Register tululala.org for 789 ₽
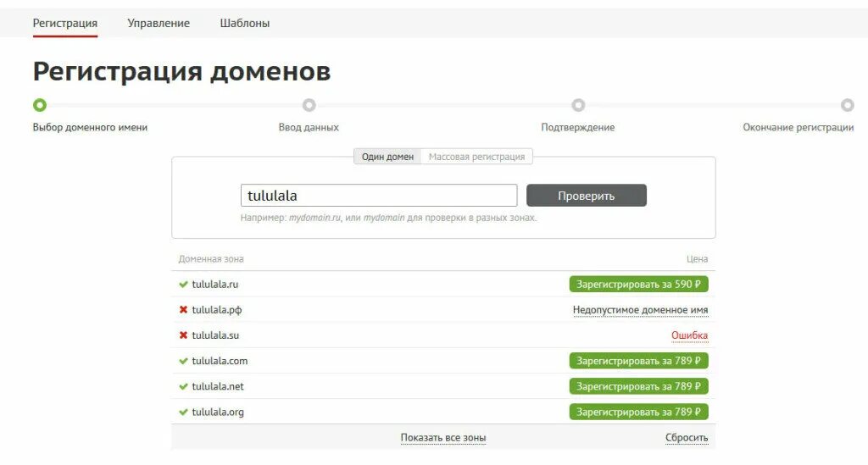Screen dimensions: 868x465 [x=639, y=412]
